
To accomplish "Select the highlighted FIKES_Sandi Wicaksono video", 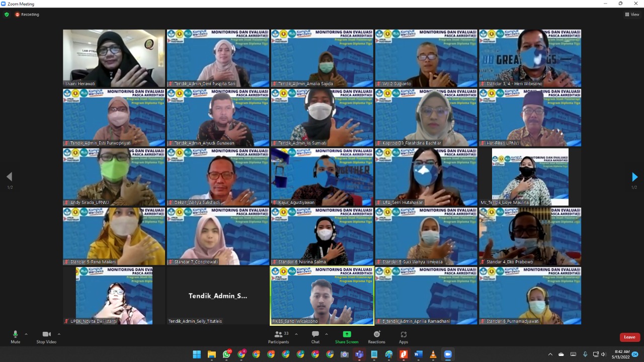I will [322, 296].
